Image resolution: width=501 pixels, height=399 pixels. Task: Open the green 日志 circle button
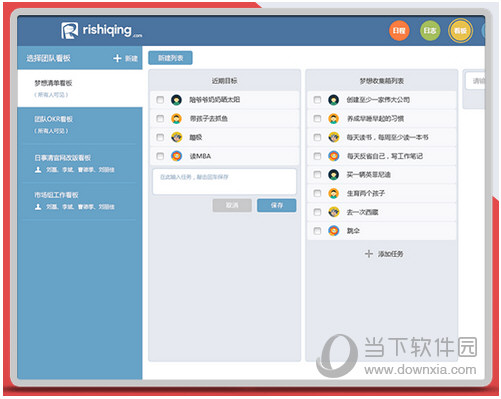[430, 31]
